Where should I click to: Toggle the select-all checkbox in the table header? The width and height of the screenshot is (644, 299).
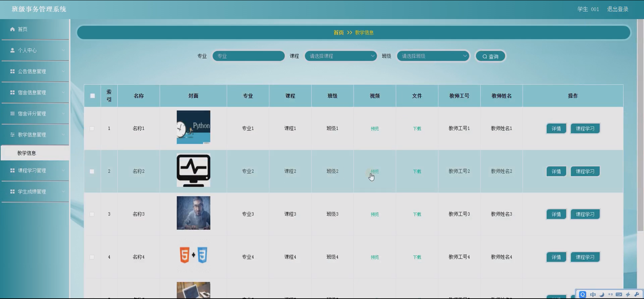pos(93,96)
